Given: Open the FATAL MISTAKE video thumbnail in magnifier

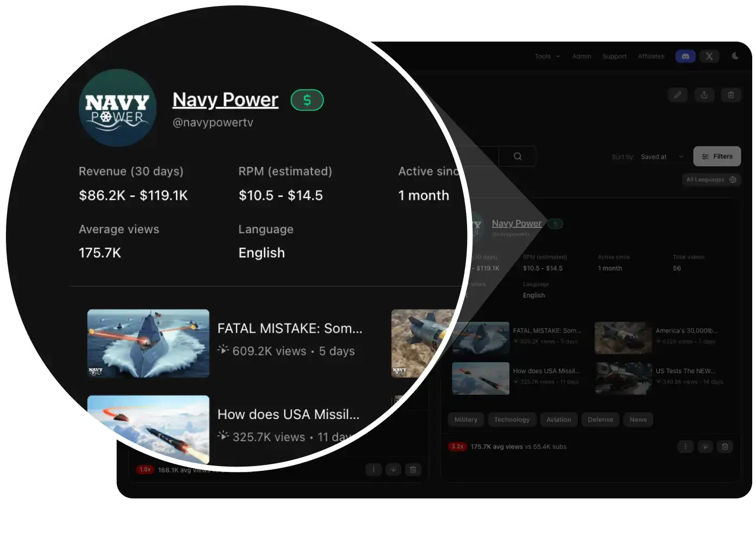Looking at the screenshot, I should 148,343.
